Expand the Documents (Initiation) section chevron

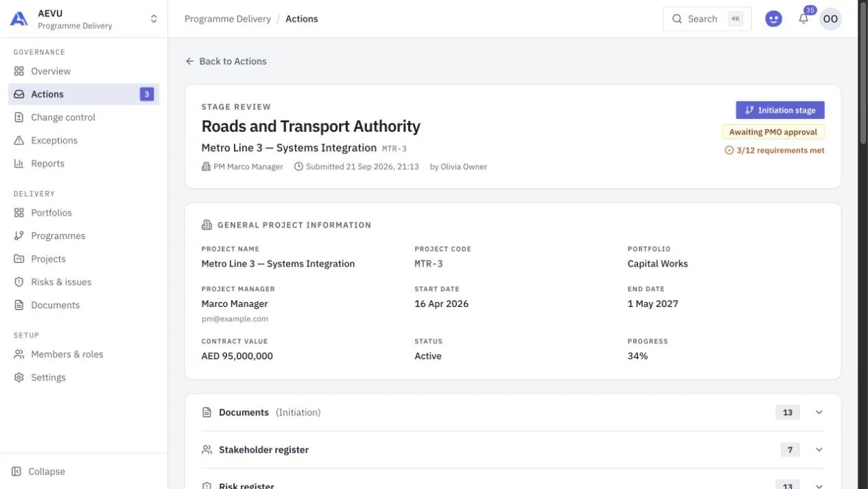[819, 413]
